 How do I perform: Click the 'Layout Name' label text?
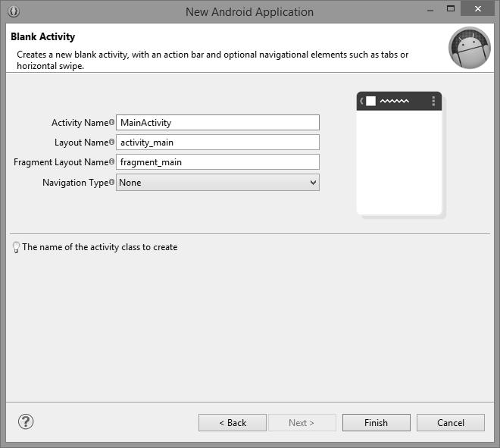tap(82, 143)
